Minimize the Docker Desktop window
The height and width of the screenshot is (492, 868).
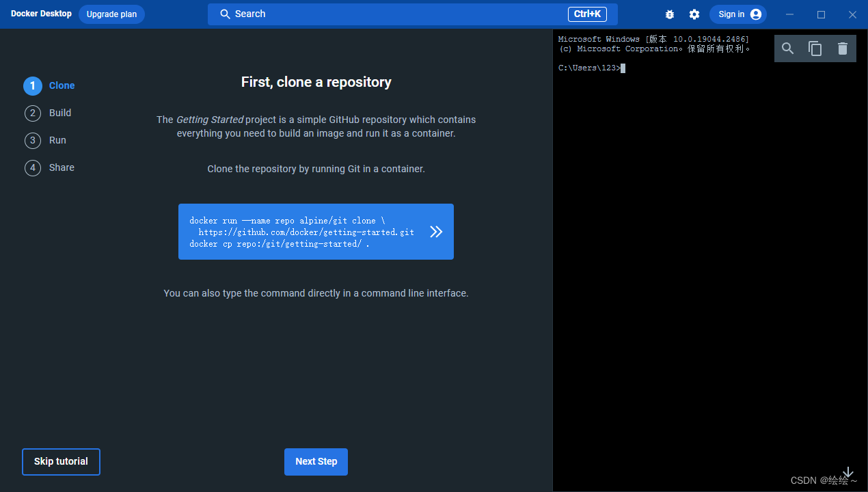pos(790,14)
